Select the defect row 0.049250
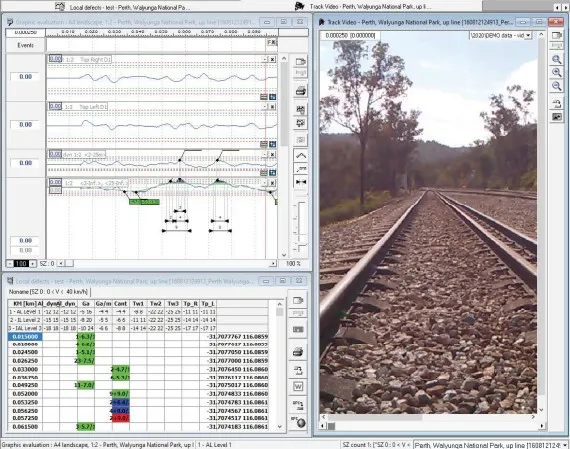 138,385
